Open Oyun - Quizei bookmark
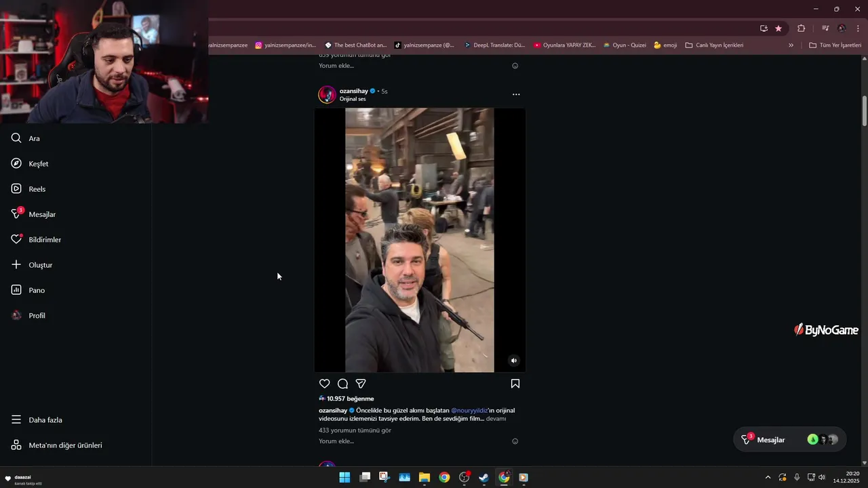 [x=625, y=45]
